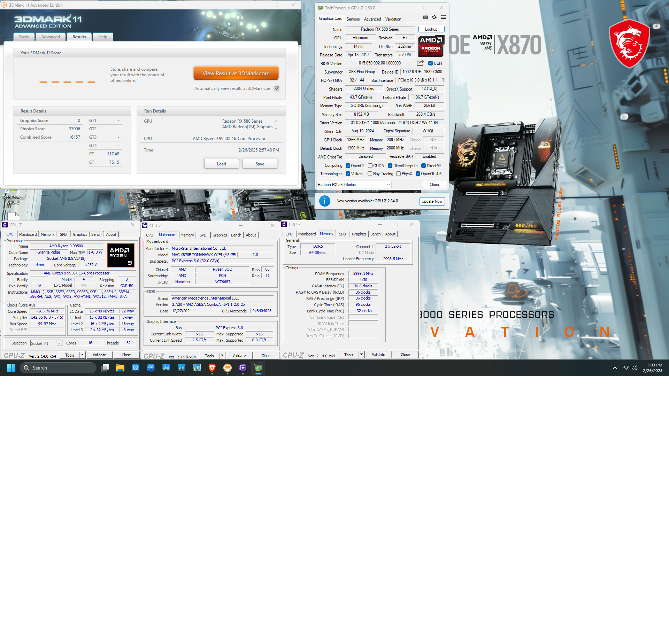Viewport: 669px width, 644px height.
Task: Open the Sensors tab in GPU-Z
Action: [x=353, y=19]
